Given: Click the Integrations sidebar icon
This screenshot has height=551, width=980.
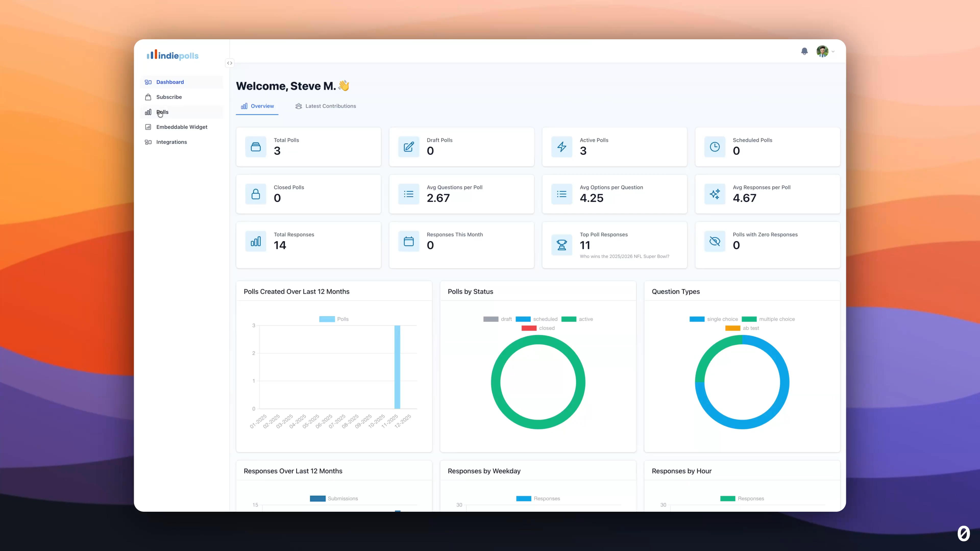Looking at the screenshot, I should (x=148, y=142).
